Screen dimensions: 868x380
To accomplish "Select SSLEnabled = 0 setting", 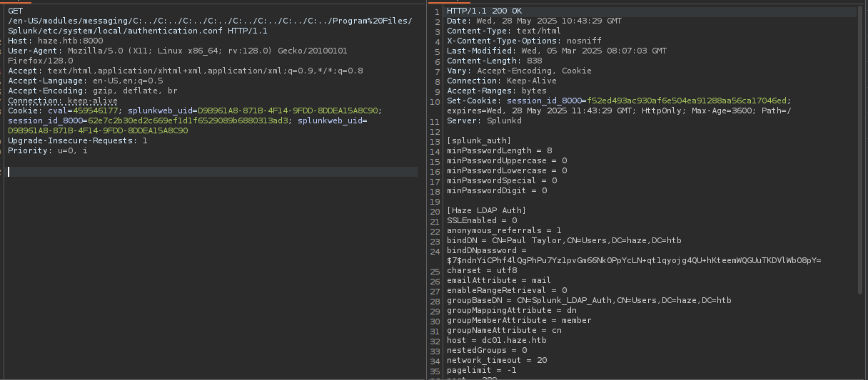I will click(482, 221).
